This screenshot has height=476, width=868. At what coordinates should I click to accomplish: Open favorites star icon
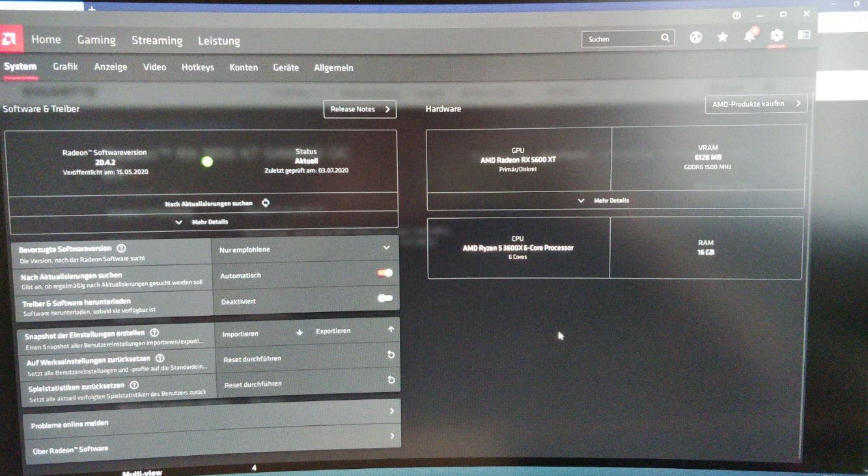pyautogui.click(x=723, y=37)
